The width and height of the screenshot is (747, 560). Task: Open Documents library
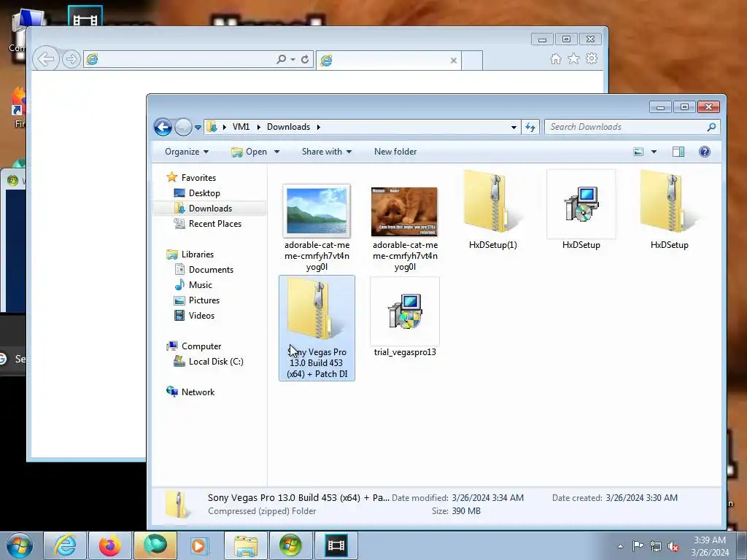click(x=211, y=270)
